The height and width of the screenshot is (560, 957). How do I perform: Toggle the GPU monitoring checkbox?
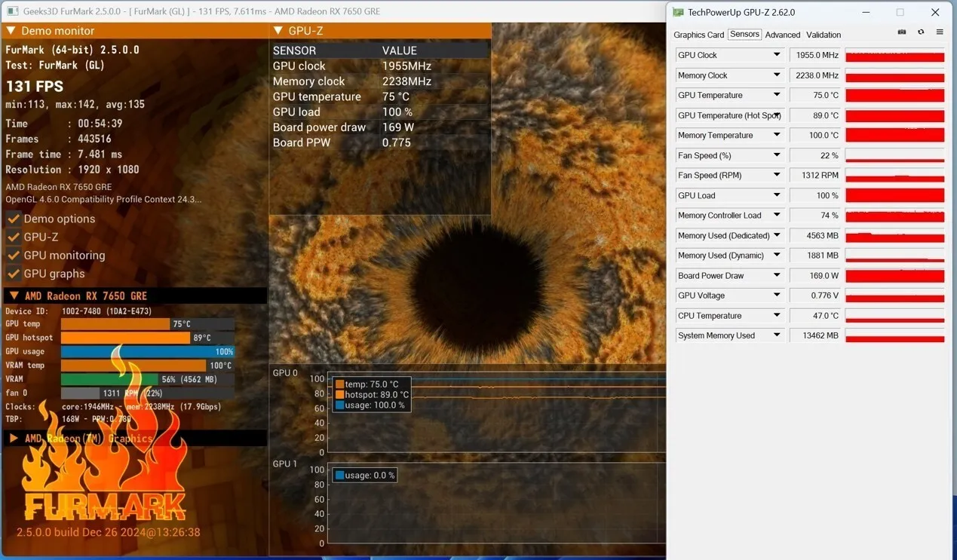[x=13, y=256]
